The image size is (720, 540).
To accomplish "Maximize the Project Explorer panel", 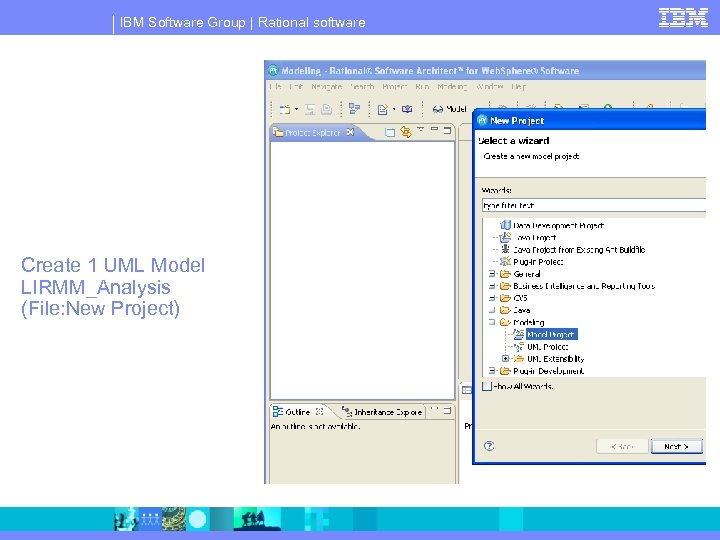I will point(447,130).
